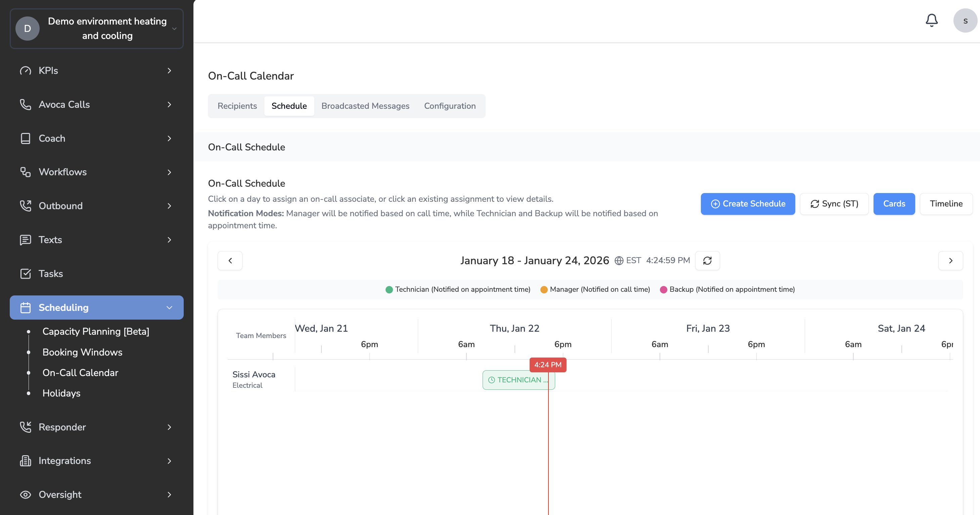Click the user avatar 's' icon
This screenshot has width=980, height=515.
[965, 20]
